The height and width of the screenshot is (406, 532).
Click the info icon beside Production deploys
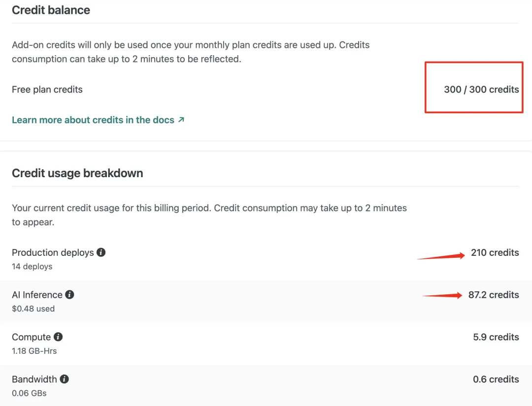pyautogui.click(x=101, y=252)
